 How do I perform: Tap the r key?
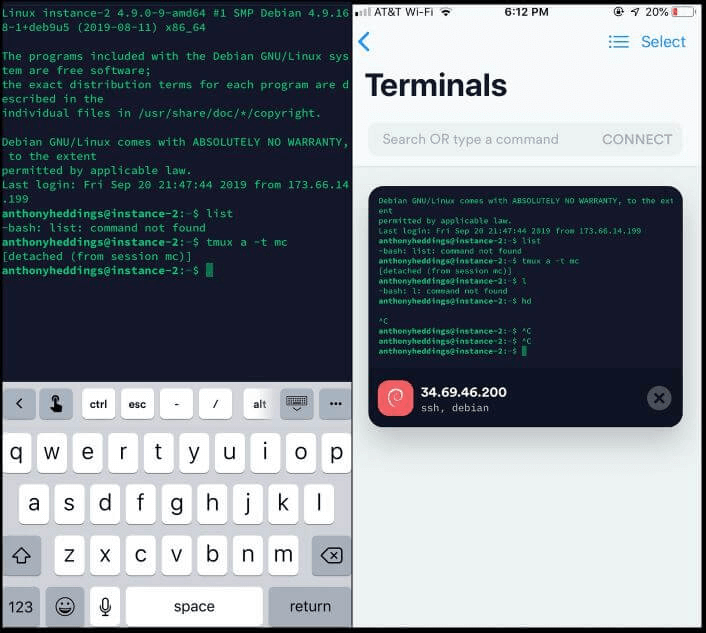[123, 452]
